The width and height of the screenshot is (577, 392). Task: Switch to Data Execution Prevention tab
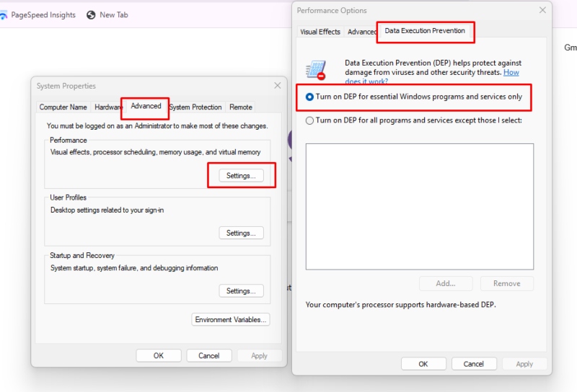coord(425,31)
